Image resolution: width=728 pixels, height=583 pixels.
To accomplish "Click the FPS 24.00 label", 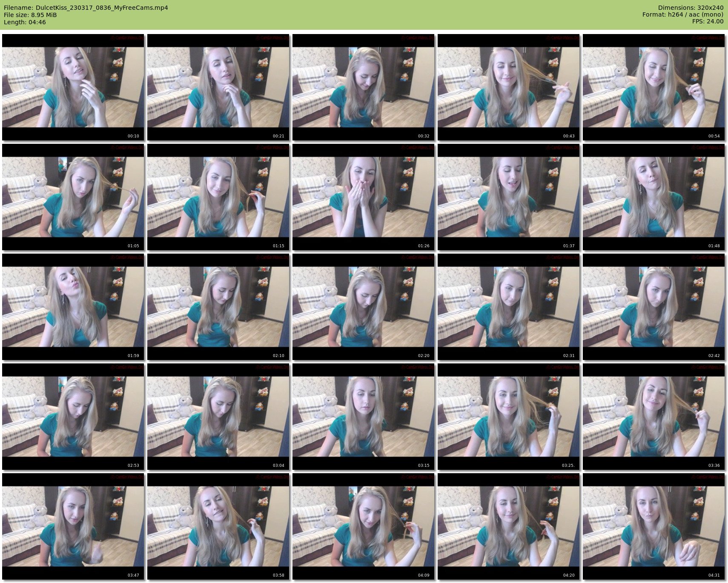I will click(x=708, y=21).
